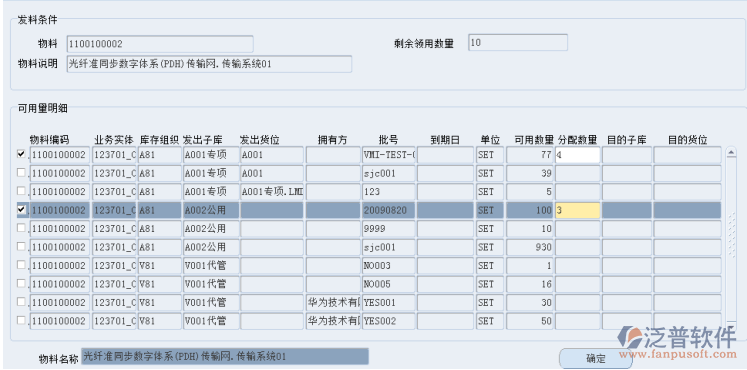This screenshot has height=370, width=747.
Task: Click the scrollbar down arrow at table bottom
Action: click(x=731, y=326)
